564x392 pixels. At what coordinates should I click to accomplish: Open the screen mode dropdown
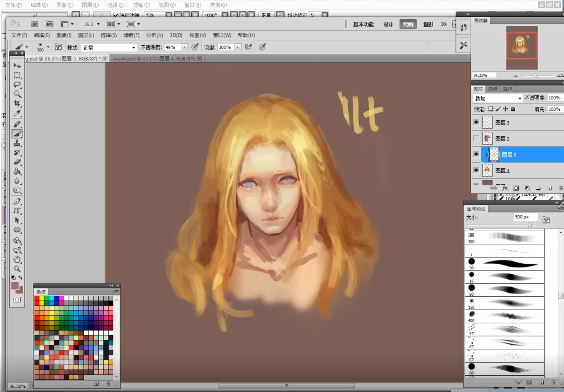[134, 24]
